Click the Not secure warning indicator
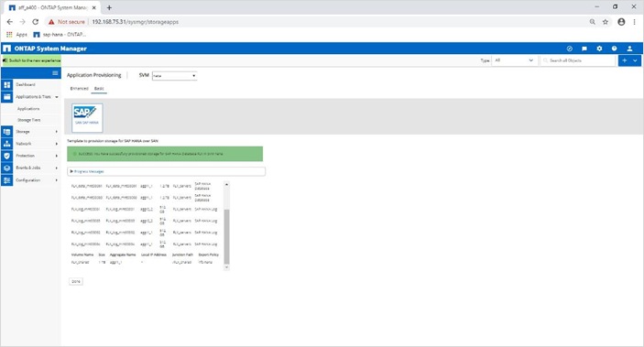Viewport: 644px width, 347px height. coord(67,22)
